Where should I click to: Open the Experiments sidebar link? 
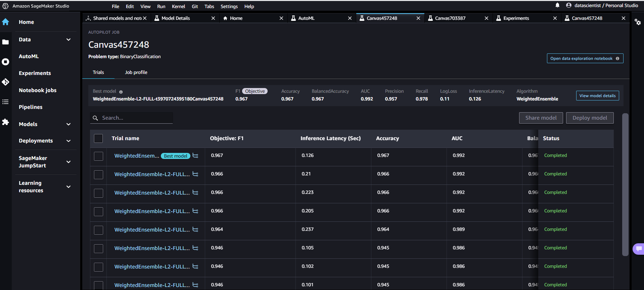35,73
